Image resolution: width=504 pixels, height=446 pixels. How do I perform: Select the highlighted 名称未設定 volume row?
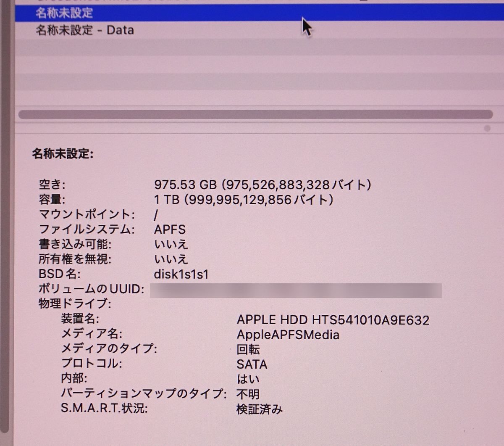tap(259, 13)
